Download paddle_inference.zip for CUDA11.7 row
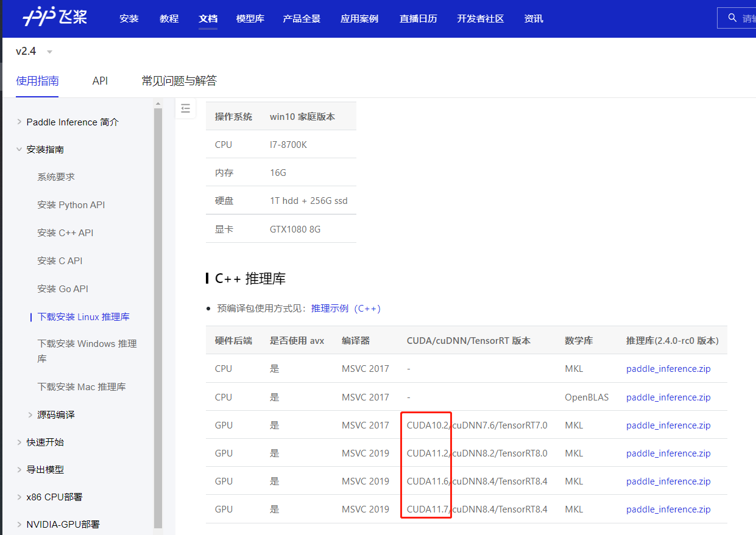The width and height of the screenshot is (756, 535). click(668, 509)
